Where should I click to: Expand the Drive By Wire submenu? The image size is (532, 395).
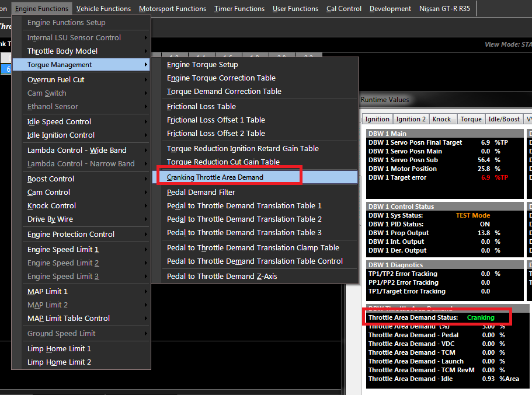click(50, 219)
